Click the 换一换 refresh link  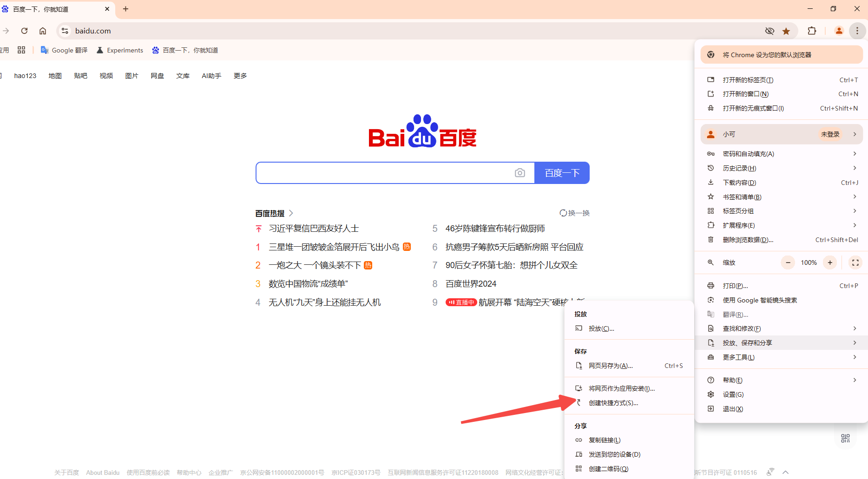(575, 213)
